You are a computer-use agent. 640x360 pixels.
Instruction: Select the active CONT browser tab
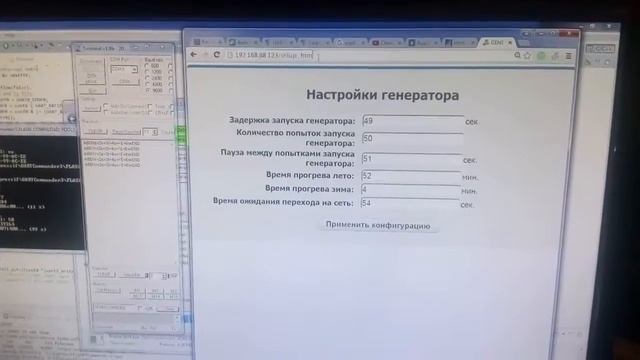pyautogui.click(x=497, y=42)
